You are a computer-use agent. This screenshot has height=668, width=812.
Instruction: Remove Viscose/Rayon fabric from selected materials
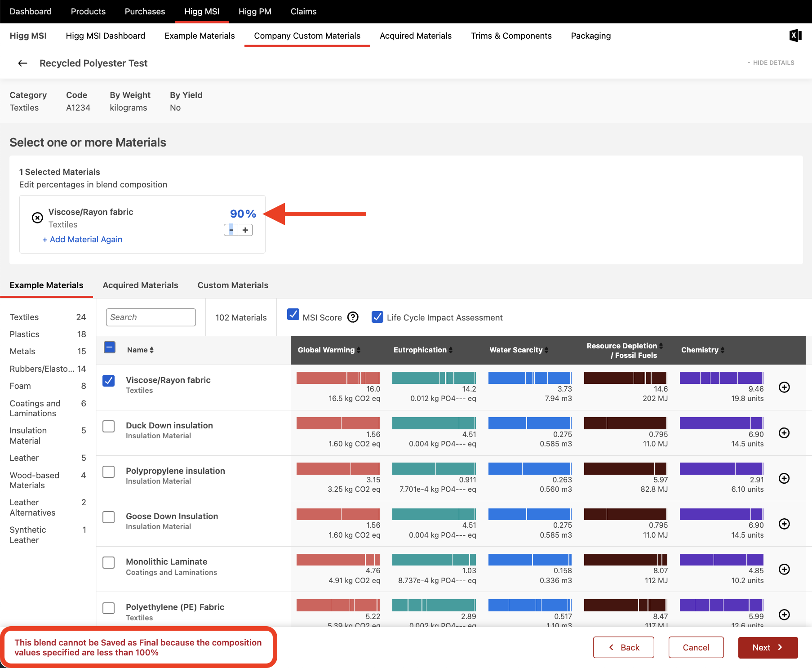[37, 218]
